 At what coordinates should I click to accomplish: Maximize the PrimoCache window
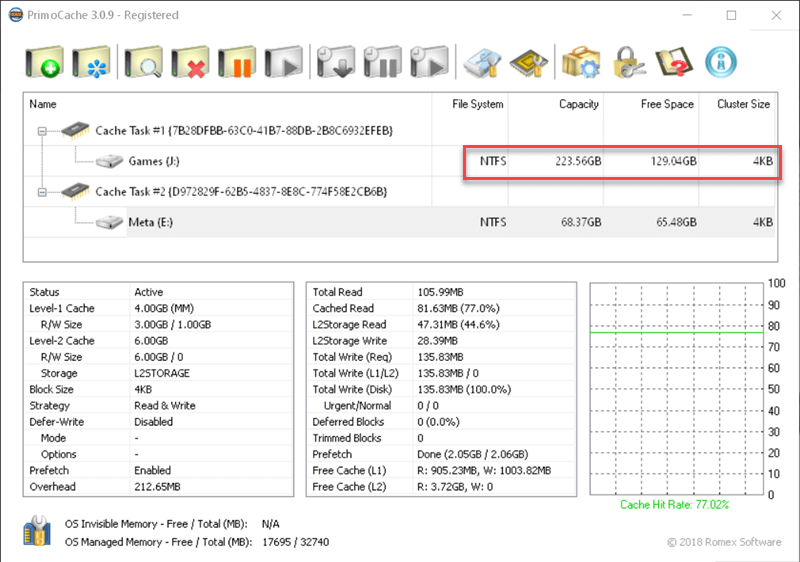click(731, 15)
